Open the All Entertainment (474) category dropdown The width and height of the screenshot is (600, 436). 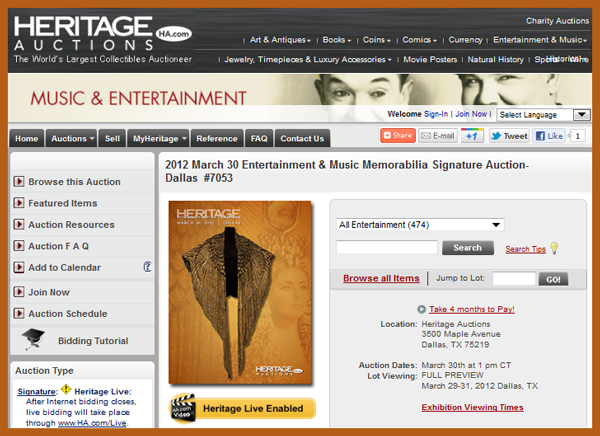pos(420,225)
